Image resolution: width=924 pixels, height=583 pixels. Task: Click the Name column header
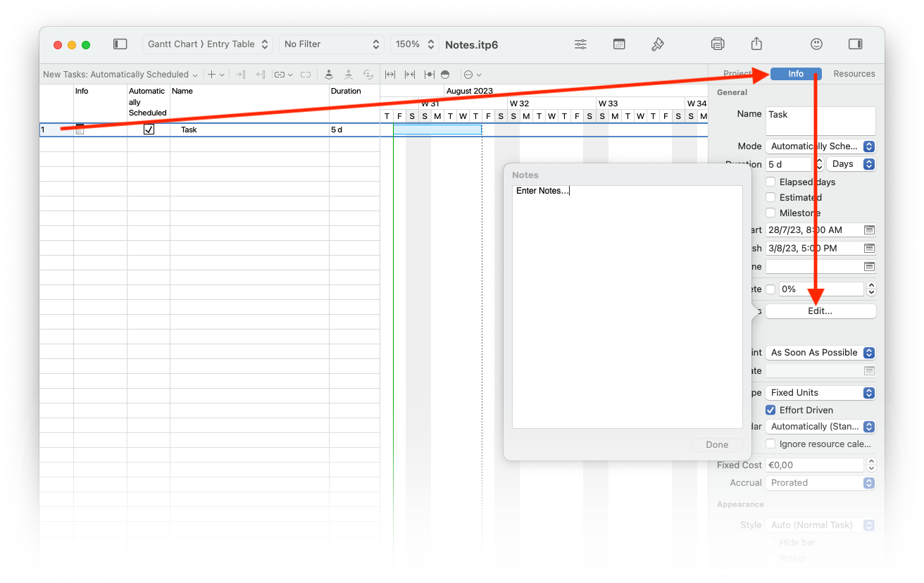coord(249,104)
